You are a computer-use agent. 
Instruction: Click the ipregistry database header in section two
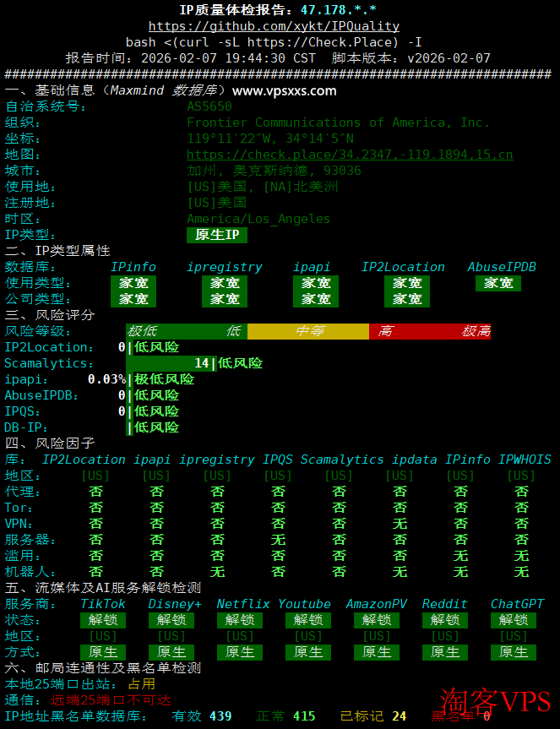tap(225, 267)
